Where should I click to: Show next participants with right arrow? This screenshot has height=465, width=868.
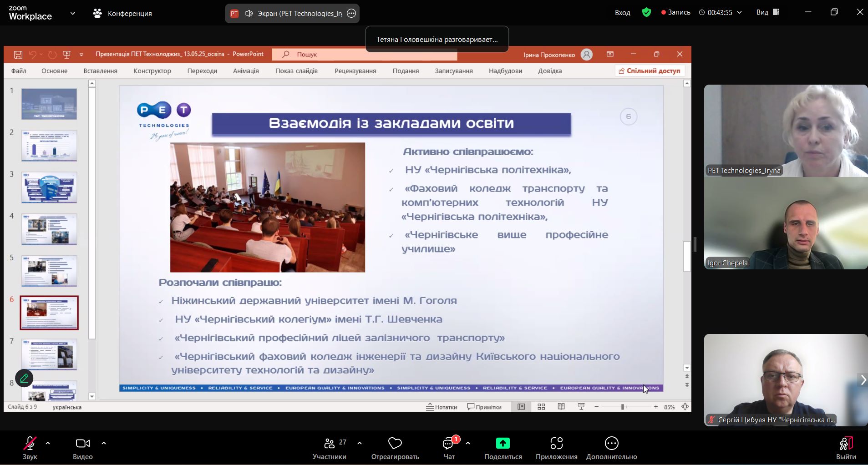click(863, 380)
